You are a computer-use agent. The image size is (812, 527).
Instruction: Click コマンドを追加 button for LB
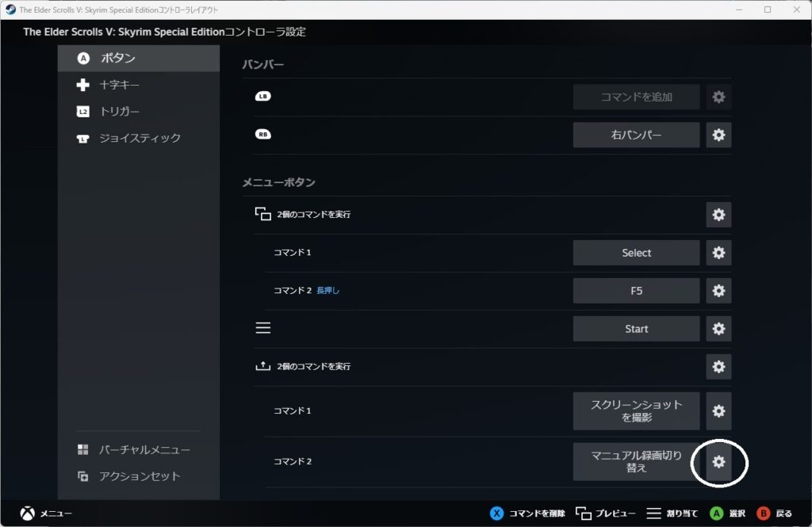coord(637,97)
